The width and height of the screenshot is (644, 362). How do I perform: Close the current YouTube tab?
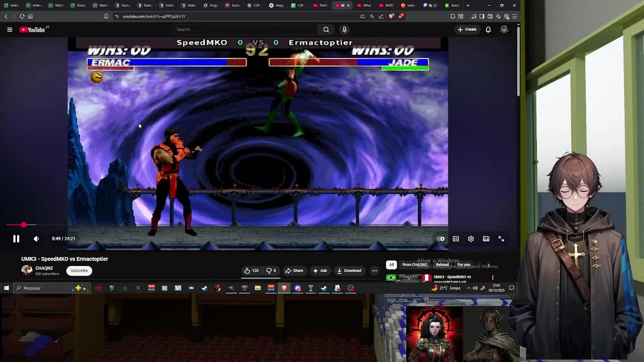pos(348,6)
